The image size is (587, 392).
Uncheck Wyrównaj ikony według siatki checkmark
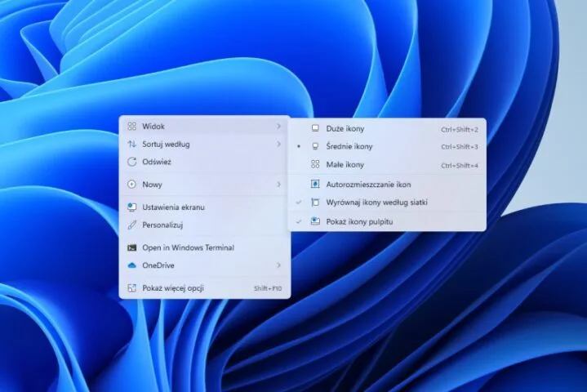[298, 203]
